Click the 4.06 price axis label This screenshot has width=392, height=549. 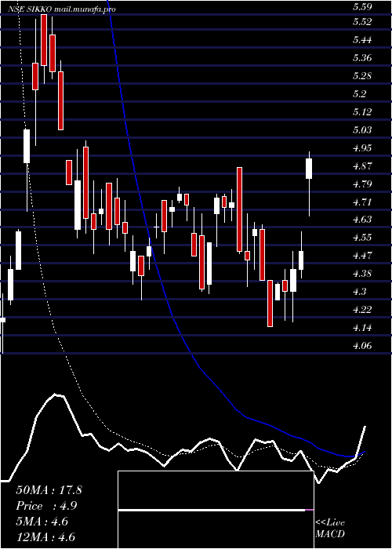(362, 346)
